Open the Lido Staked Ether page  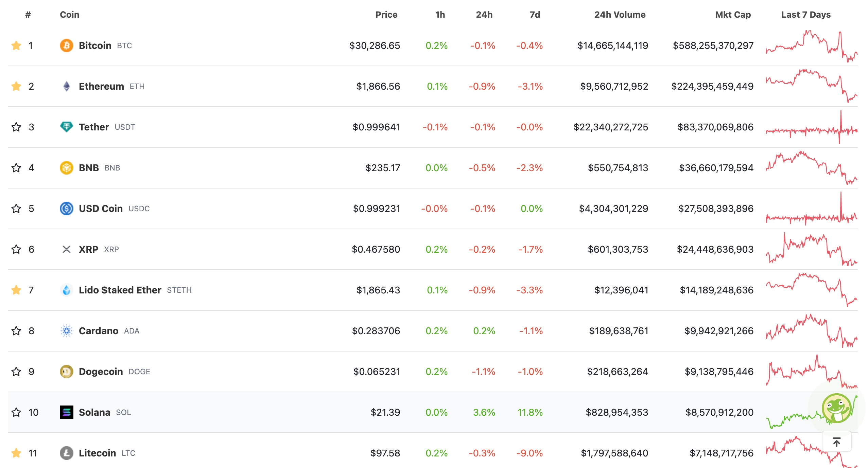pos(120,290)
